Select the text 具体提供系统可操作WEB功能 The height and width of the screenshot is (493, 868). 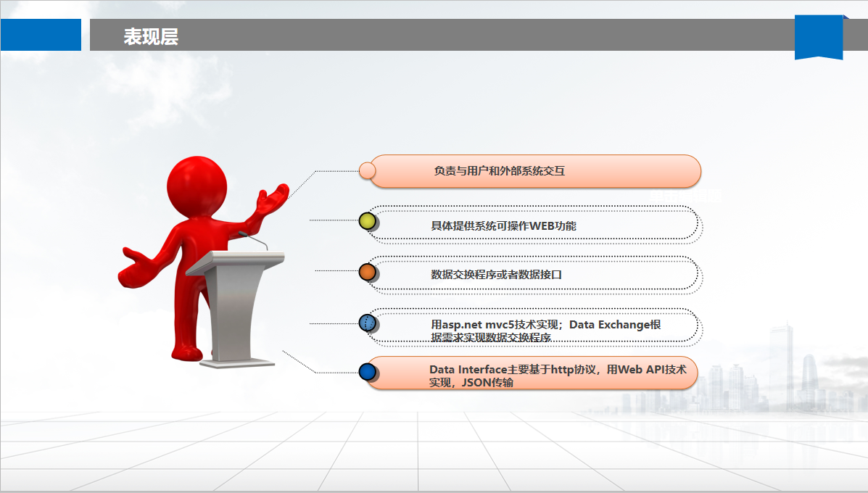point(503,225)
